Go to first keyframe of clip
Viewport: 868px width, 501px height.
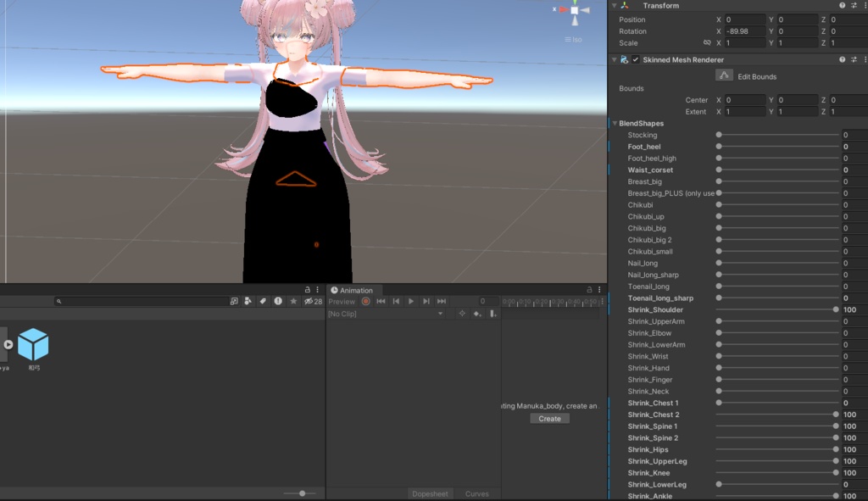pos(381,301)
